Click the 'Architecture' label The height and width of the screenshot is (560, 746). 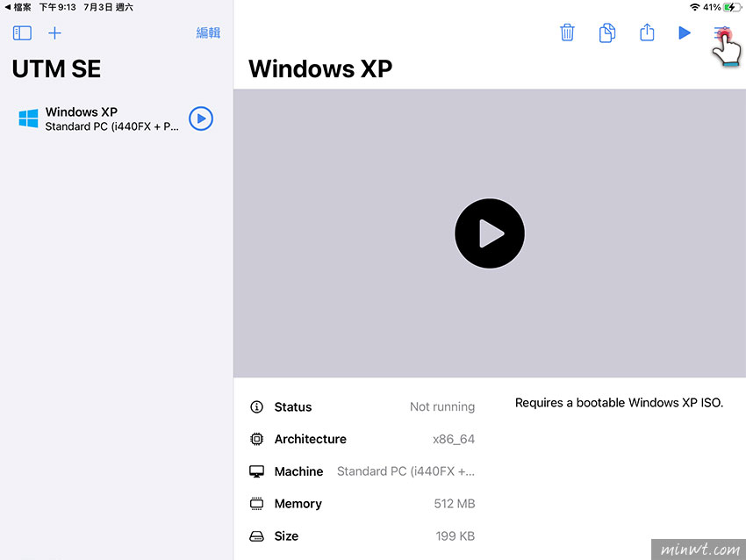click(310, 439)
